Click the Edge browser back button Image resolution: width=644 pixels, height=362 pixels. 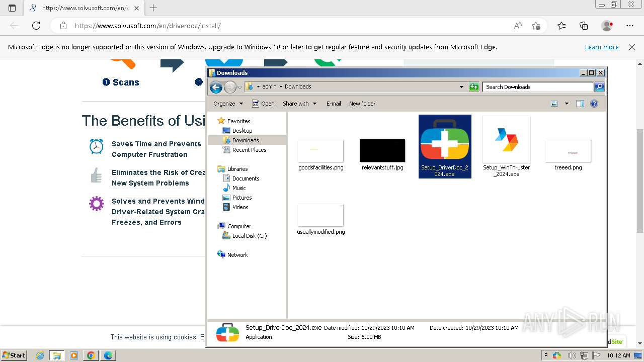(14, 26)
